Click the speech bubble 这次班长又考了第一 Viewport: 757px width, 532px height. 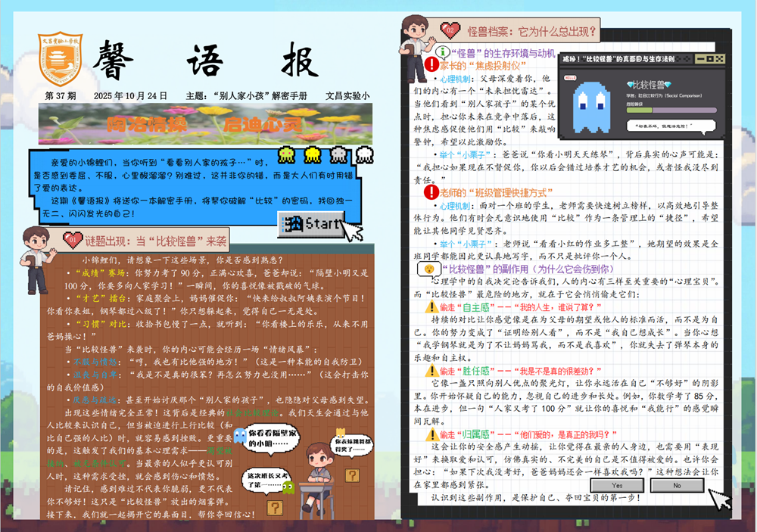(x=267, y=480)
